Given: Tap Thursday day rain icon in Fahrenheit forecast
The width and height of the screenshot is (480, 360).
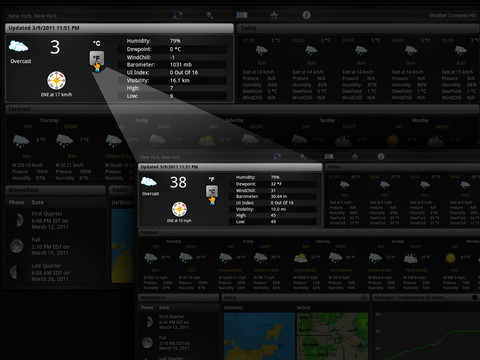Looking at the screenshot, I should pyautogui.click(x=151, y=258).
